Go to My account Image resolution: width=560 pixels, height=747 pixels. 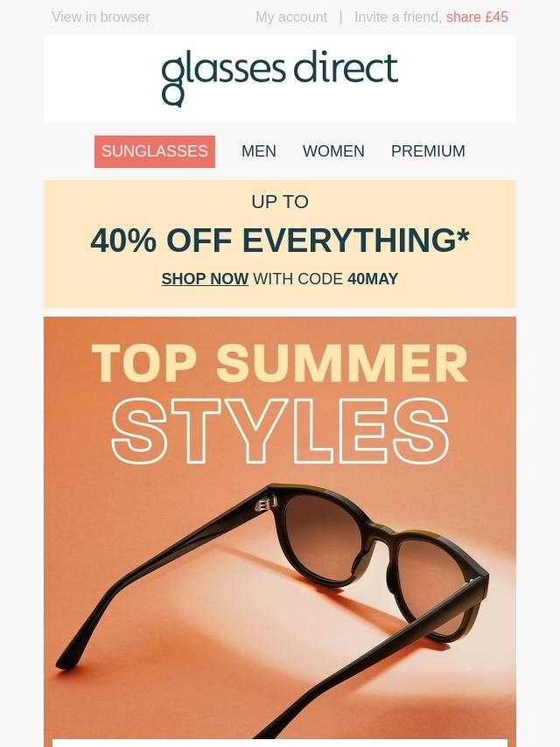click(x=291, y=17)
